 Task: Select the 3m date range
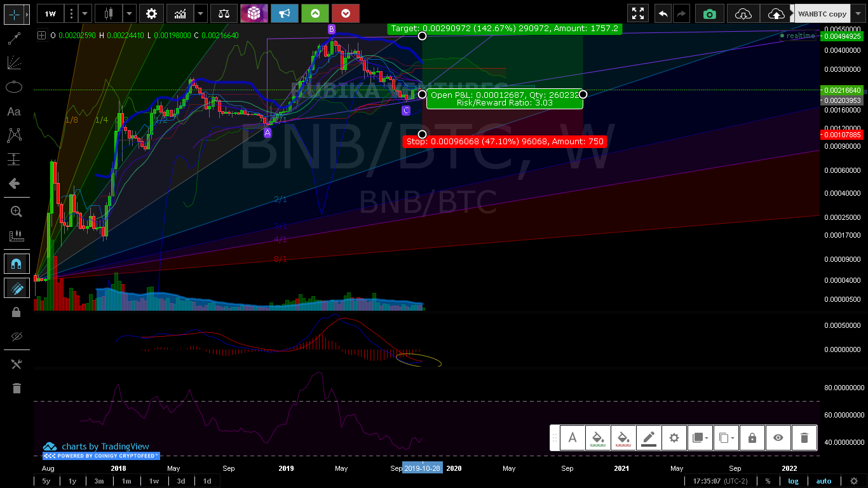[99, 481]
